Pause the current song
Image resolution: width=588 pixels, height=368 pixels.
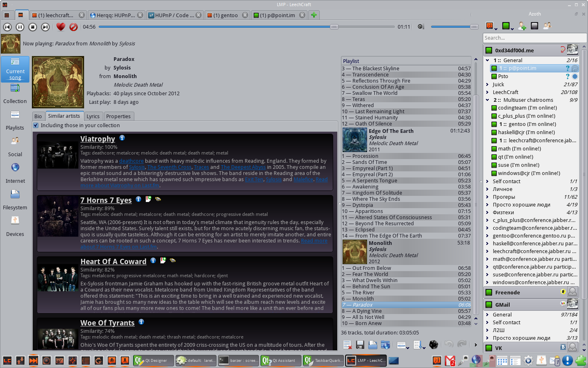click(x=20, y=27)
